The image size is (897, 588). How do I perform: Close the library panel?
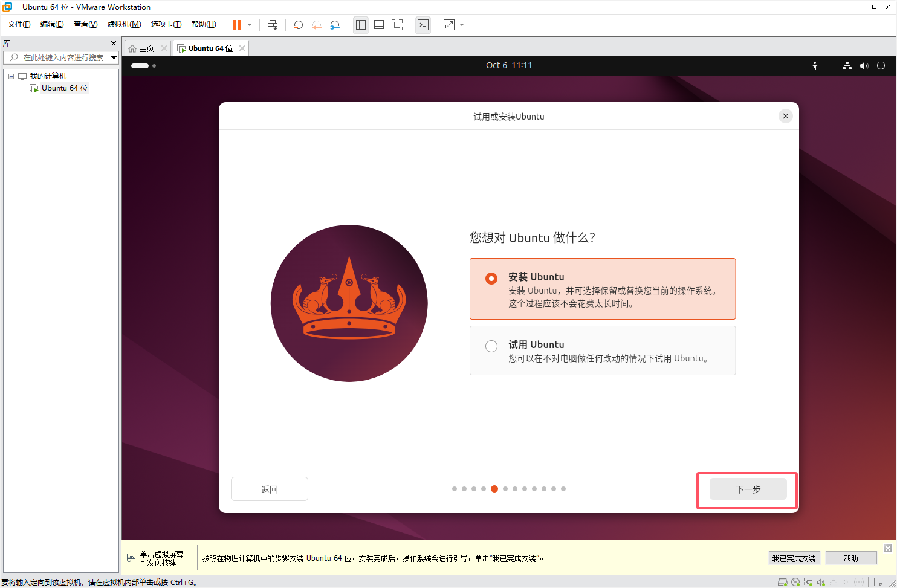pos(114,43)
